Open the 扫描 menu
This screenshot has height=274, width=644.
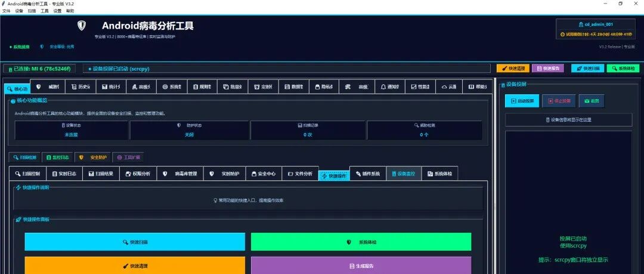click(x=32, y=11)
